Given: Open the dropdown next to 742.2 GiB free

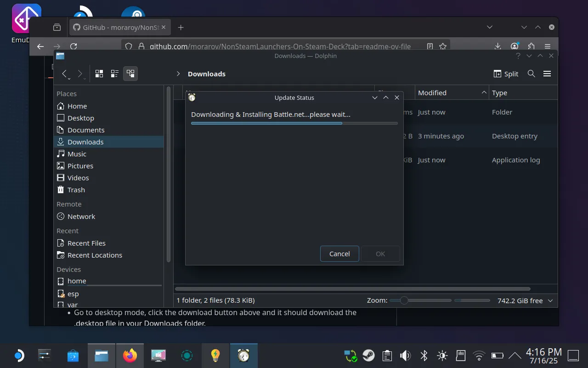Looking at the screenshot, I should 550,300.
